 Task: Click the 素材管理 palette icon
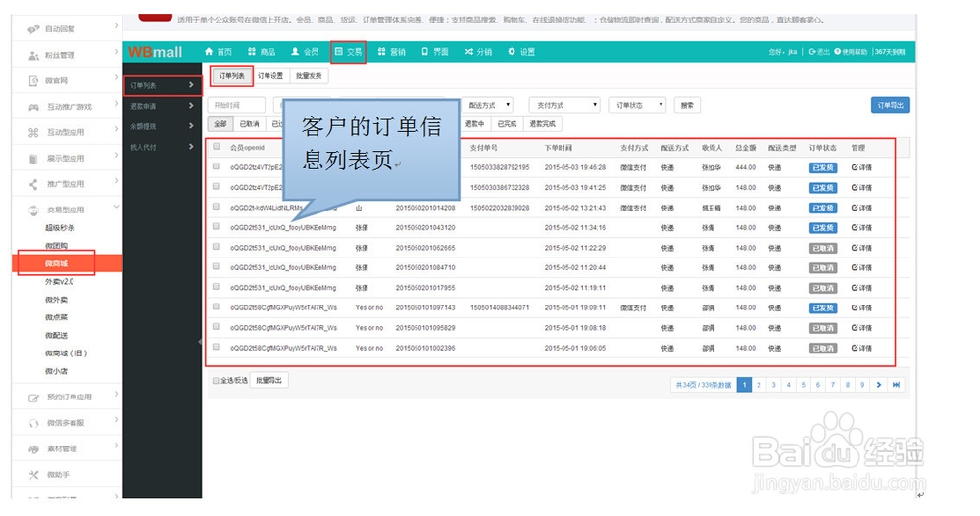[x=33, y=449]
